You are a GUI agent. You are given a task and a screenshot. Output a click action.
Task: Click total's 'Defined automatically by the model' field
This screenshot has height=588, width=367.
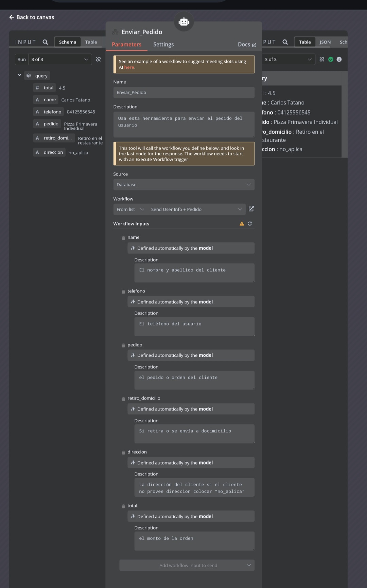click(191, 516)
